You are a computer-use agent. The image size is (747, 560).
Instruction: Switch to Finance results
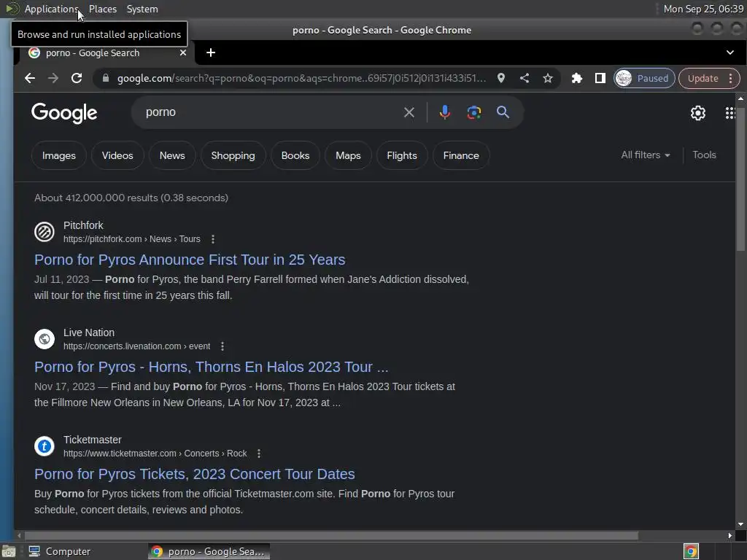pyautogui.click(x=461, y=155)
